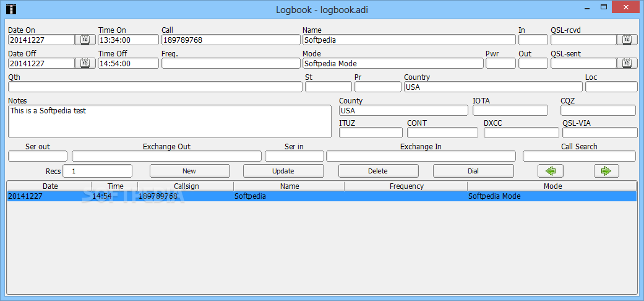The width and height of the screenshot is (644, 301).
Task: Click the QSL-rcvd input field
Action: tap(583, 40)
